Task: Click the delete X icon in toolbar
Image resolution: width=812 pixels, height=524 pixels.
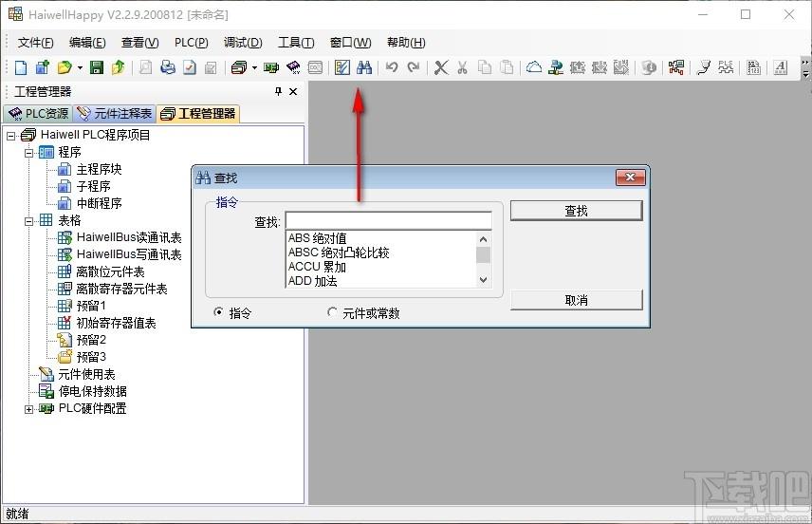Action: click(441, 67)
